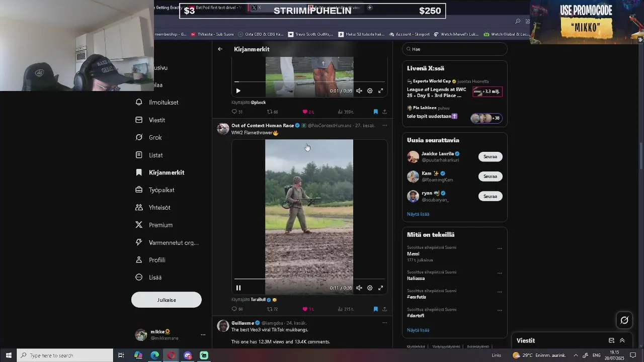Open flamethrower video settings gear
Viewport: 644px width, 362px height.
[370, 288]
